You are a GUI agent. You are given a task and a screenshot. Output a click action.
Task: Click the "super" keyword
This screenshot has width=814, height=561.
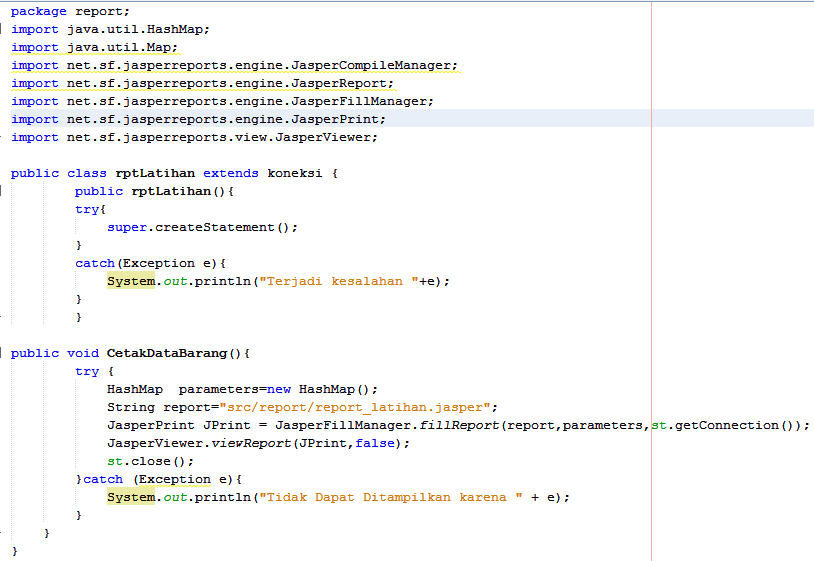tap(127, 227)
